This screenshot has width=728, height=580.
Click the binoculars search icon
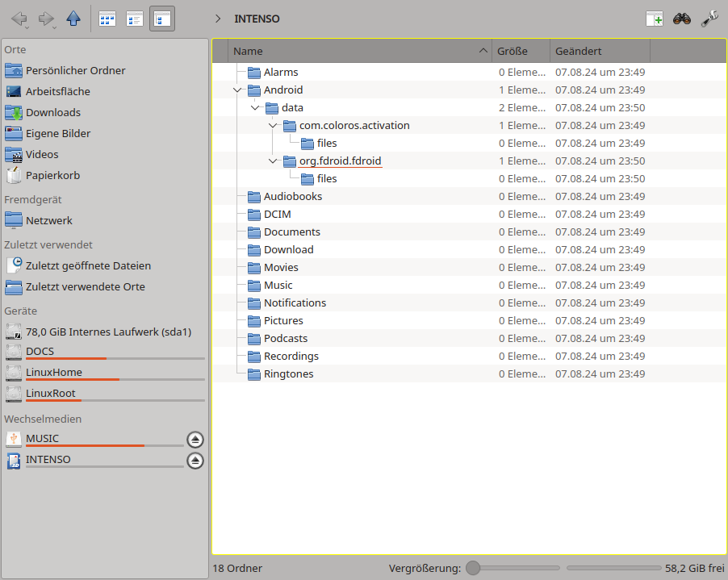pos(682,19)
